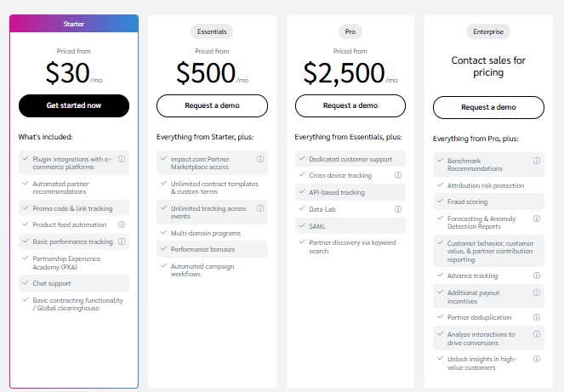Show info for Product feed automation

click(122, 224)
